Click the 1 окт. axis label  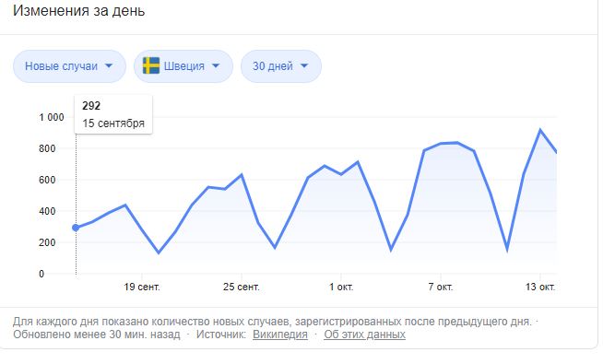(x=341, y=287)
